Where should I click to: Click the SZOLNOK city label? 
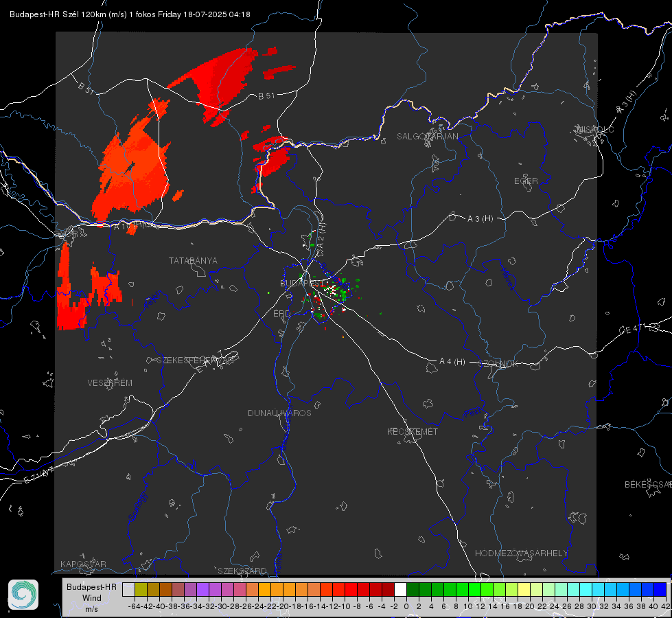pos(498,363)
